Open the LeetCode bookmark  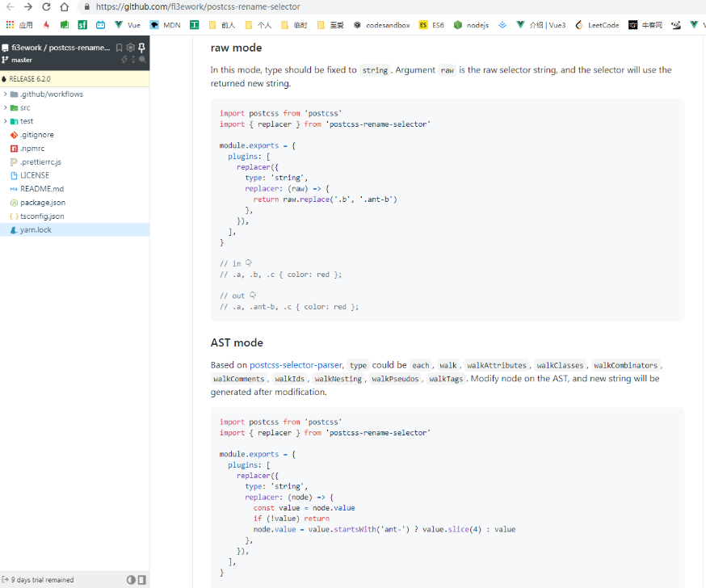tap(597, 25)
